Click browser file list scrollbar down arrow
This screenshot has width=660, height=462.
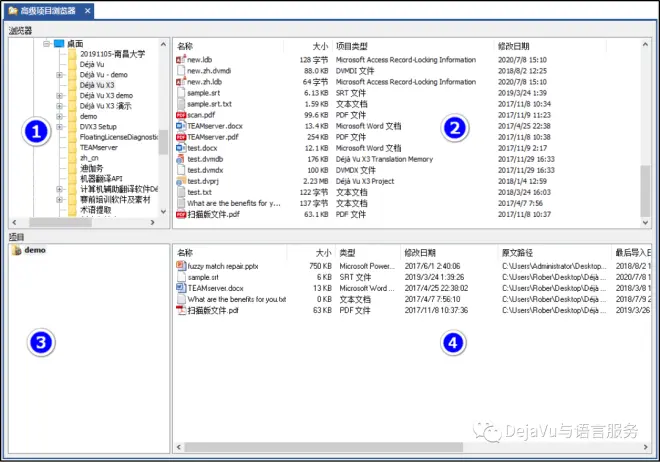click(x=645, y=223)
